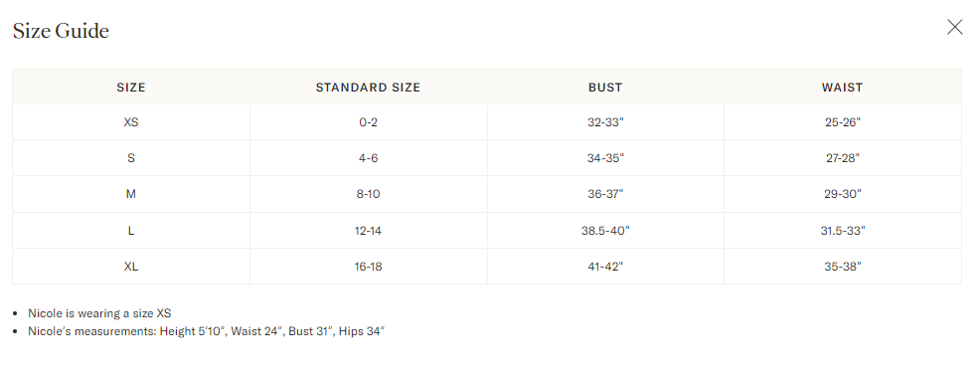Screen dimensions: 980x379
Task: Select the S size cell
Action: point(131,158)
